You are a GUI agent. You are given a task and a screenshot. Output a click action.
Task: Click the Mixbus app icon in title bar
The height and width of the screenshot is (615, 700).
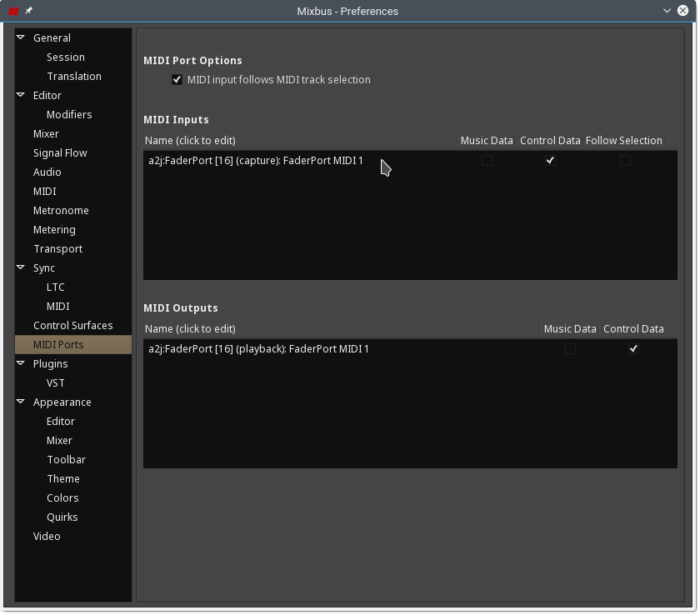pyautogui.click(x=13, y=11)
